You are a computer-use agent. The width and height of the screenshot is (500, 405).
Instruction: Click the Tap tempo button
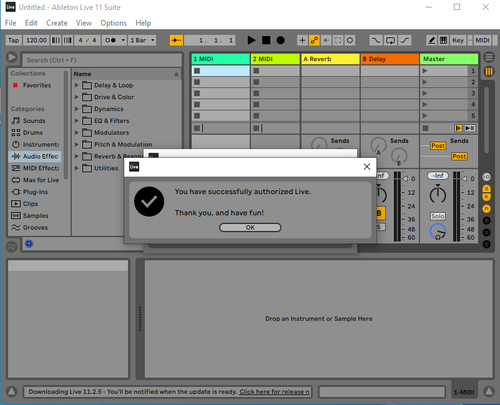tap(14, 40)
